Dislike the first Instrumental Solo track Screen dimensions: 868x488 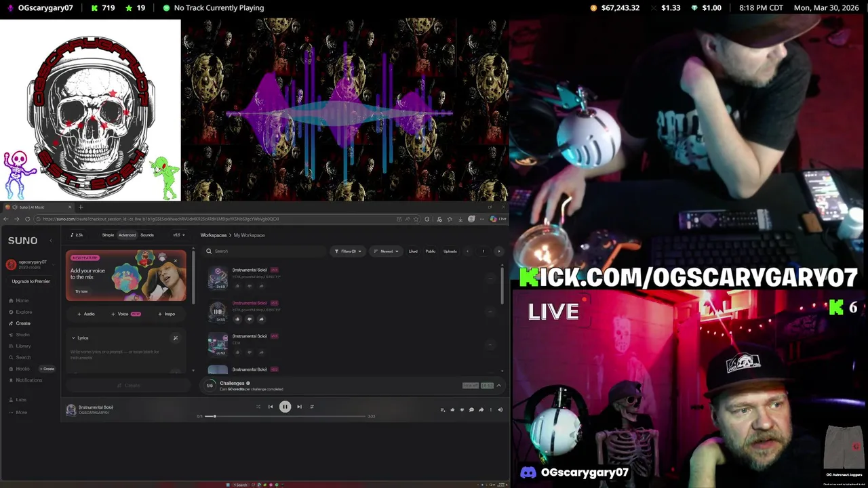click(249, 285)
